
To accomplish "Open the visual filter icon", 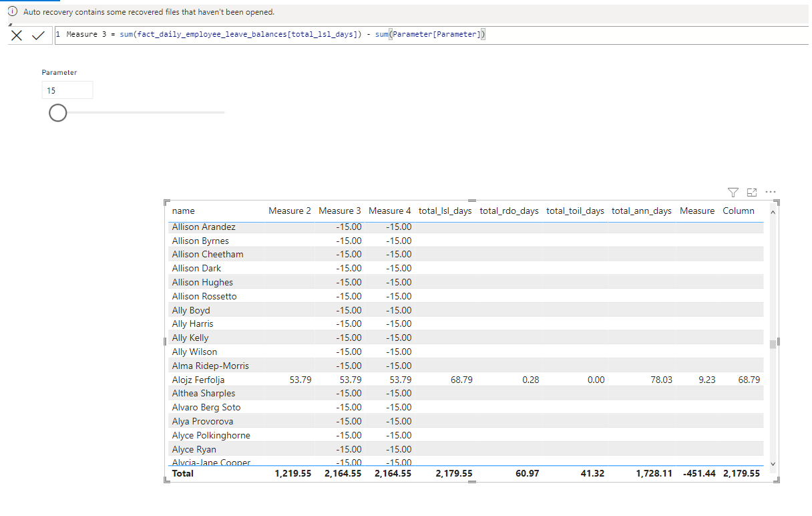I will pos(733,192).
